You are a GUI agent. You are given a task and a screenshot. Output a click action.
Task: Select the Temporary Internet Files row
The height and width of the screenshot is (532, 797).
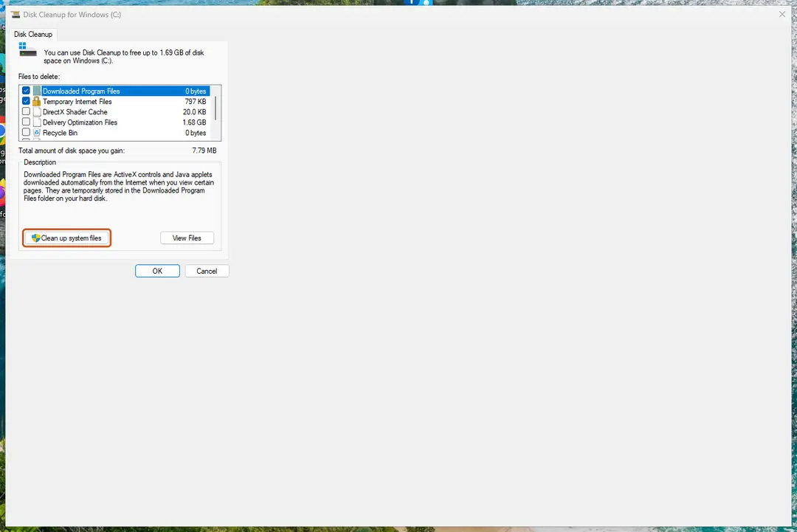[x=114, y=101]
